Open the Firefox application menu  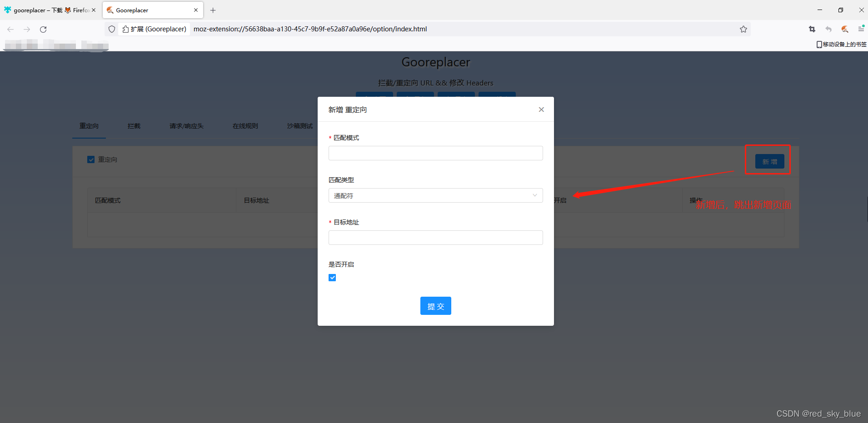[861, 29]
